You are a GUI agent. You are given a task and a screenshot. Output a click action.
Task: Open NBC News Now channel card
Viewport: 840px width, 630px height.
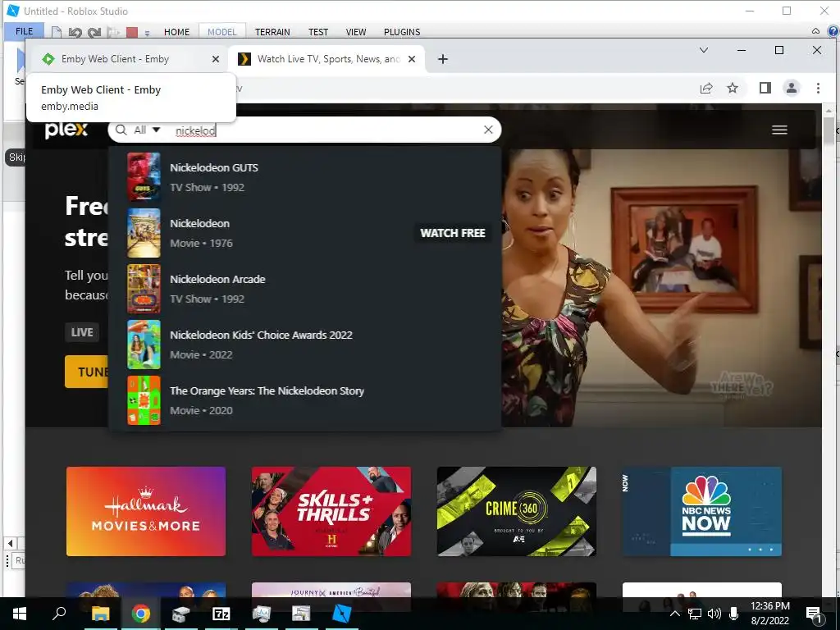702,511
